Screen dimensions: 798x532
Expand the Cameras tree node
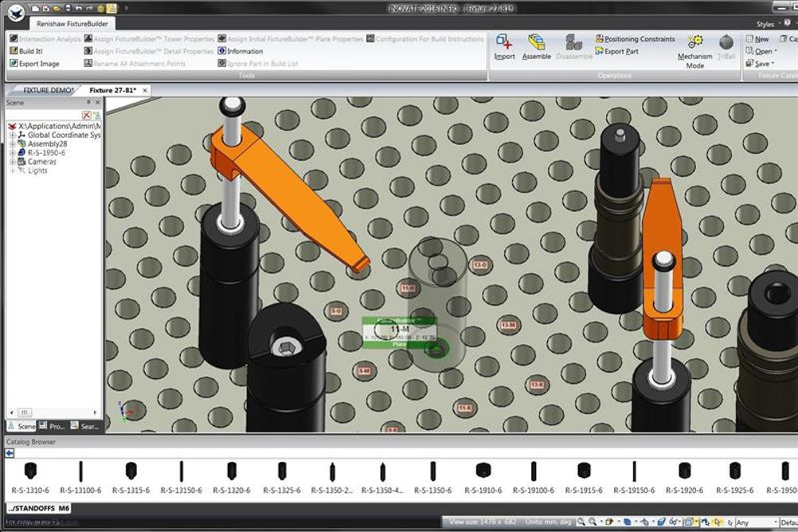pos(12,162)
